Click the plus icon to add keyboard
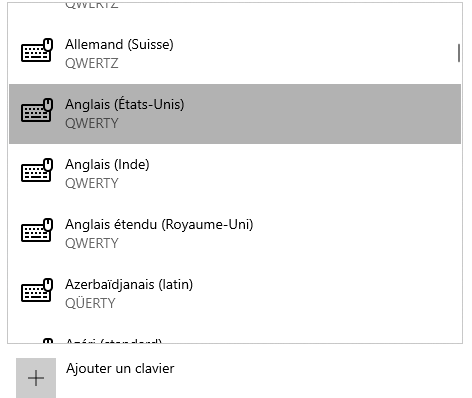 36,378
